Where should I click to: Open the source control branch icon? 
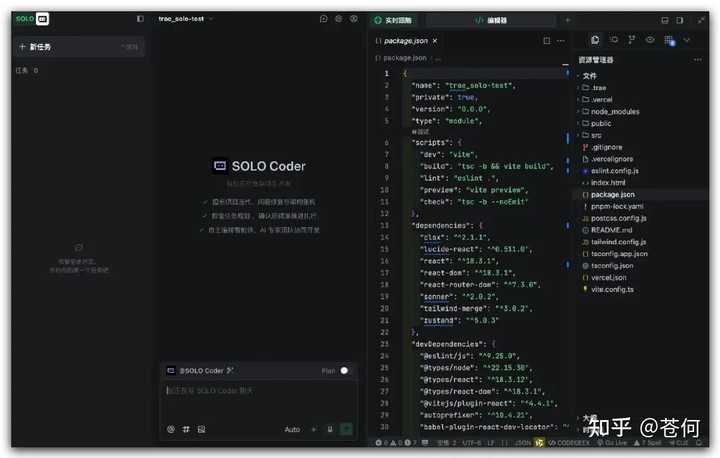pyautogui.click(x=632, y=40)
